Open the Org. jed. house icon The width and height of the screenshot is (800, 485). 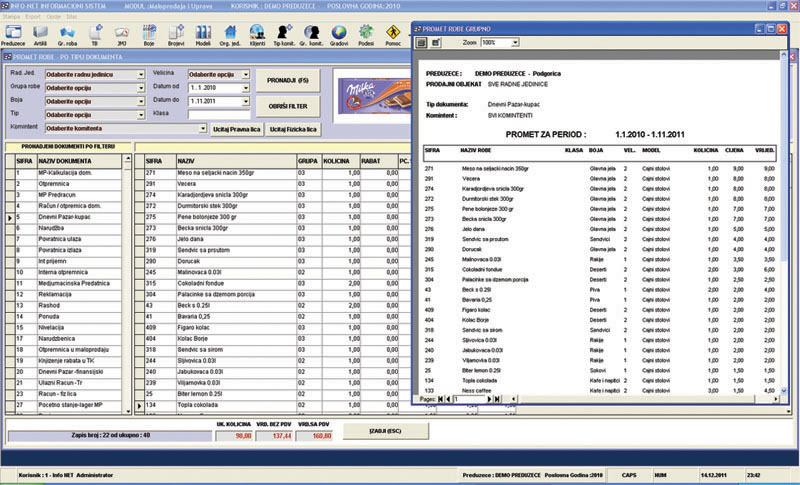pos(230,36)
